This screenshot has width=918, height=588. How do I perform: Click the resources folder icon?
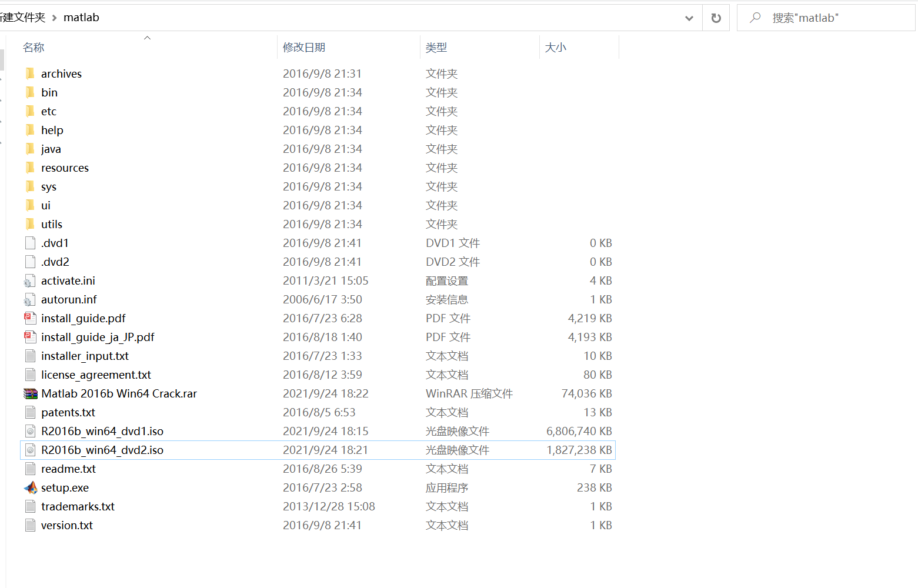30,168
